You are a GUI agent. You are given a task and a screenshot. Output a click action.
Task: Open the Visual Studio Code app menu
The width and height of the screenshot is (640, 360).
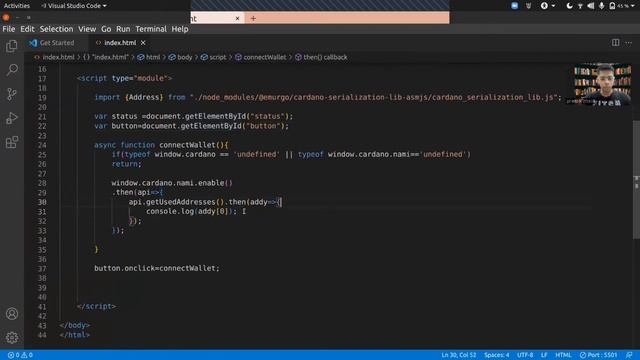74,6
